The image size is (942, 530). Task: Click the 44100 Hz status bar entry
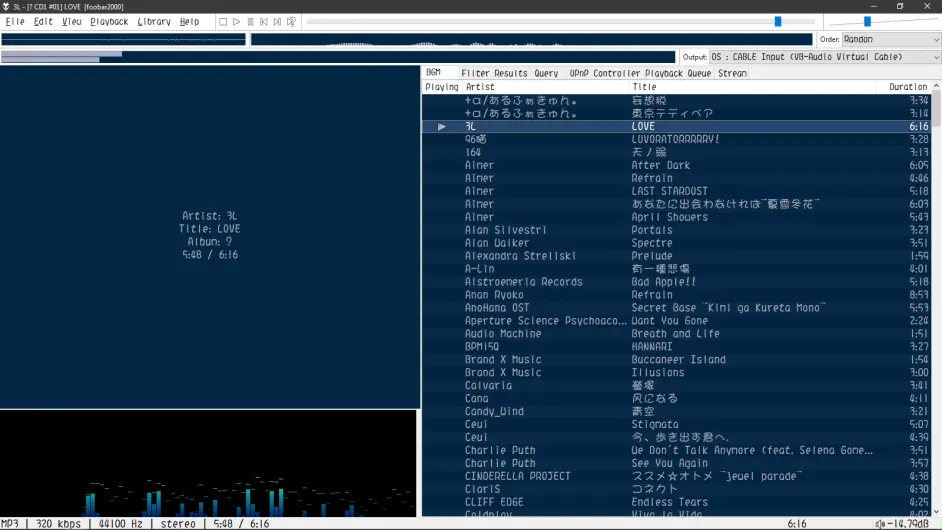click(x=120, y=524)
